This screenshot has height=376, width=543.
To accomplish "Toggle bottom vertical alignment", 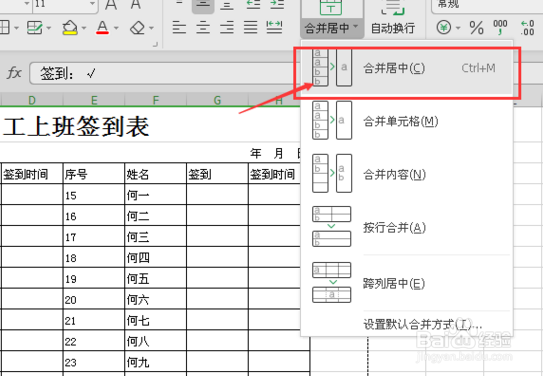I will coord(227,4).
